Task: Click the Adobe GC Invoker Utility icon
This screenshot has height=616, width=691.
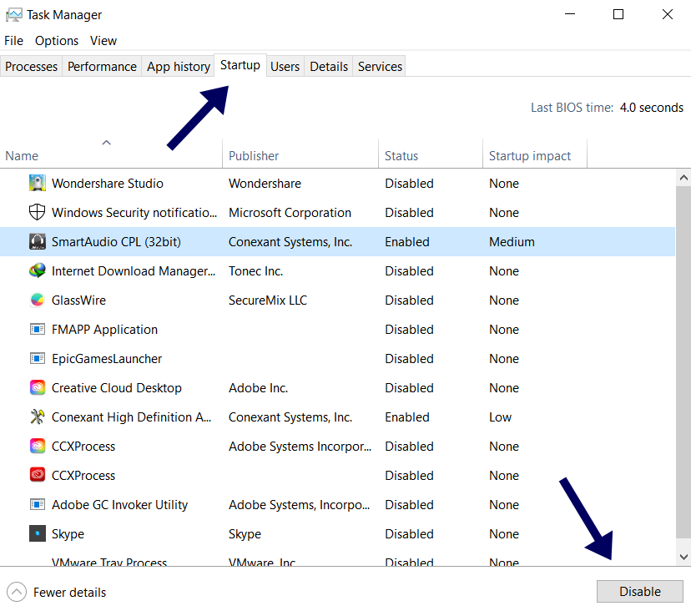Action: pyautogui.click(x=37, y=504)
